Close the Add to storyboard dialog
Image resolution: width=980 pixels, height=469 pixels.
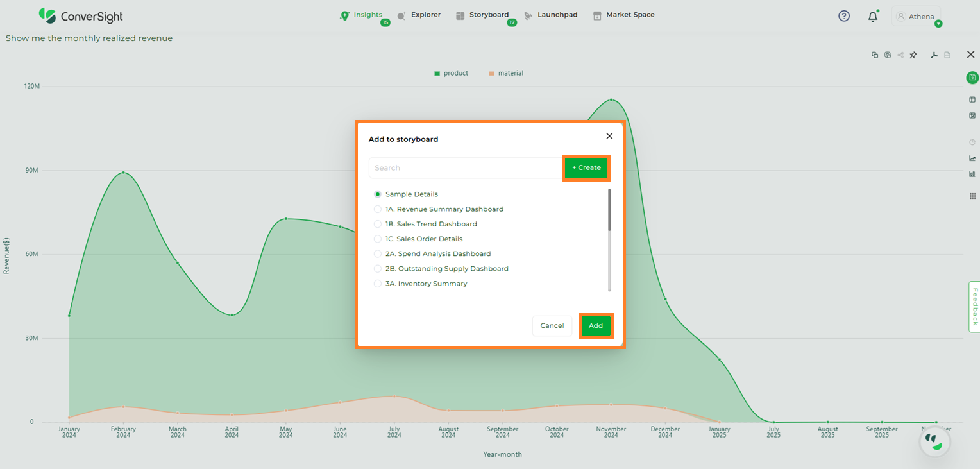[609, 136]
